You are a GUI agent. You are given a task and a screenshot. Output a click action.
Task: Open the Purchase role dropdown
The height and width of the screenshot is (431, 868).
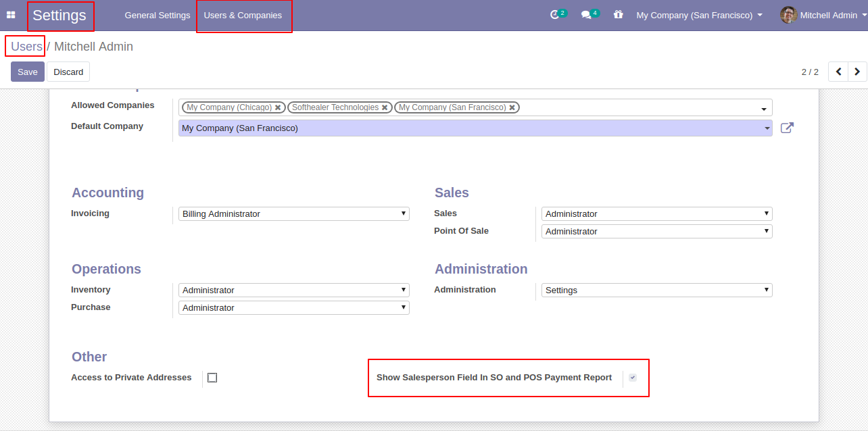coord(294,307)
